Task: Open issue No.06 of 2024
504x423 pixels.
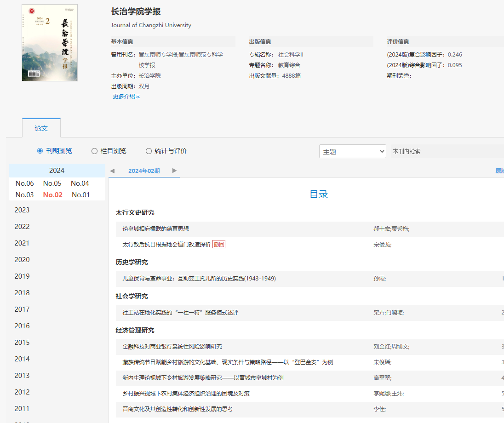Action: pyautogui.click(x=25, y=183)
